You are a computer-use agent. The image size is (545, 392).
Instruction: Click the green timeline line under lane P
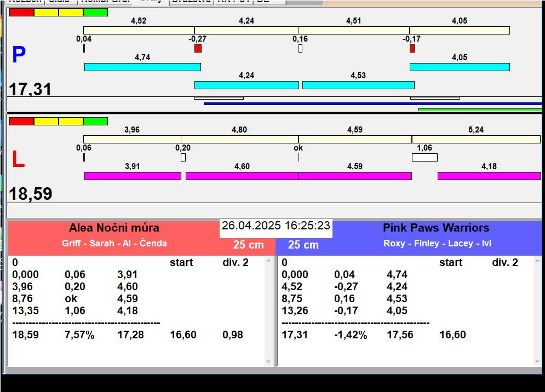tap(480, 109)
